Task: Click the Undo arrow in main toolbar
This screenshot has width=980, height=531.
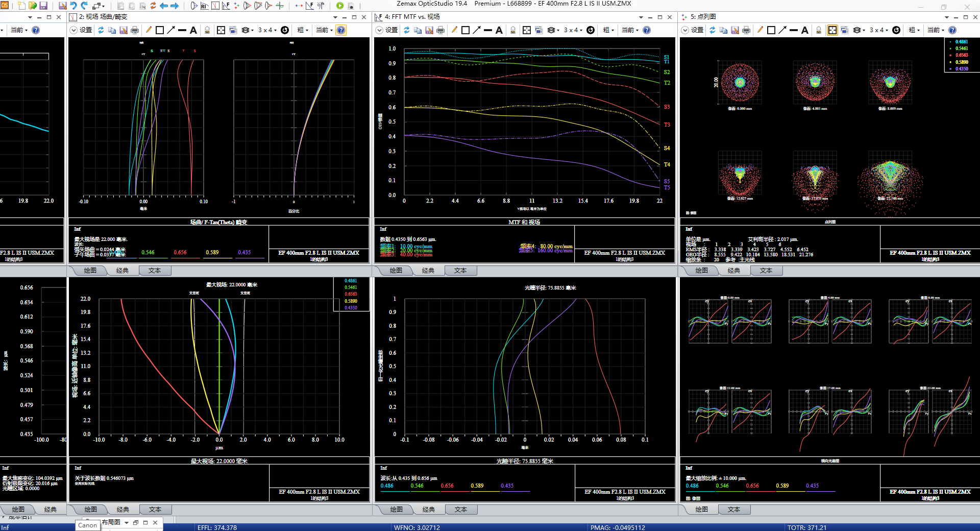Action: pyautogui.click(x=73, y=6)
